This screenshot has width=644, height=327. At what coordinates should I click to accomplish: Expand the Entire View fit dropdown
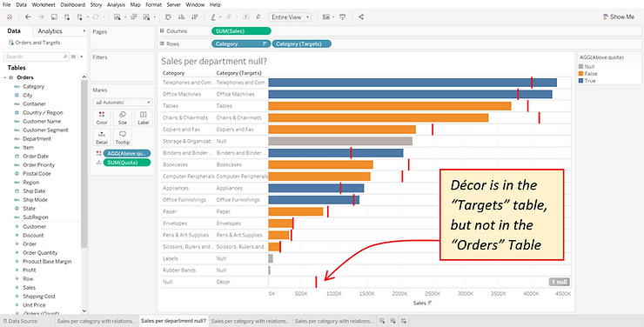[x=290, y=17]
